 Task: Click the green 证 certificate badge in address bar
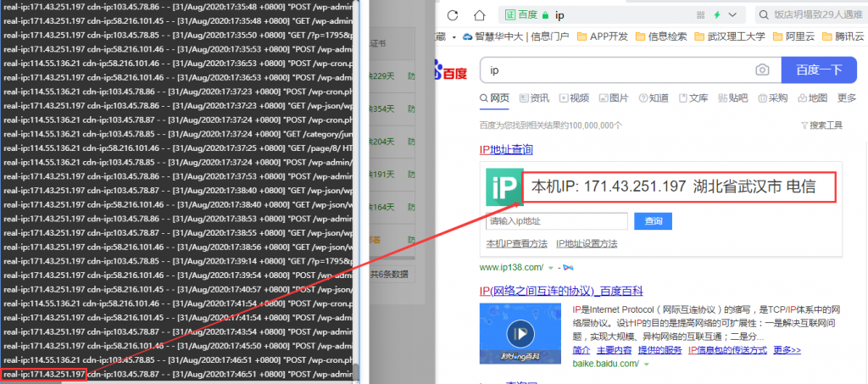pyautogui.click(x=509, y=15)
